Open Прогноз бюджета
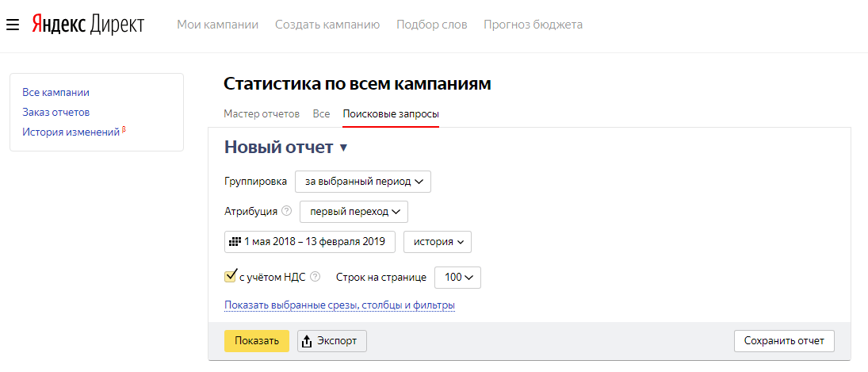 click(533, 25)
